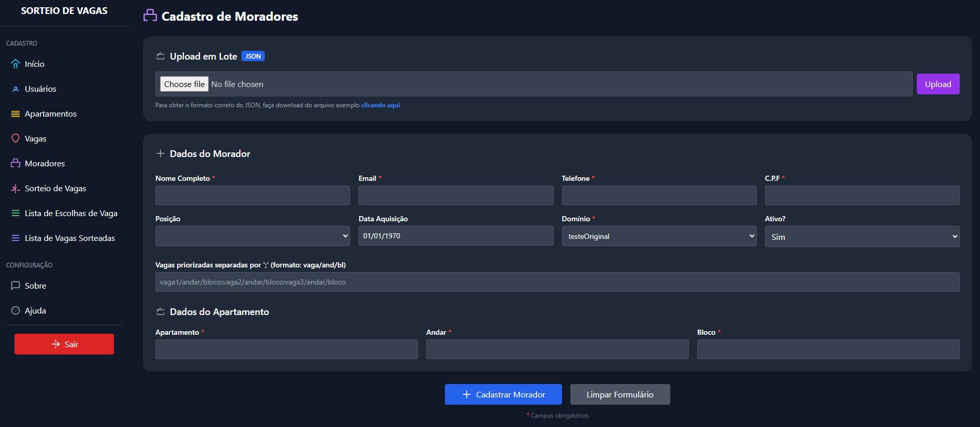
Task: Click the Sorteio de Vagas icon
Action: coord(16,189)
